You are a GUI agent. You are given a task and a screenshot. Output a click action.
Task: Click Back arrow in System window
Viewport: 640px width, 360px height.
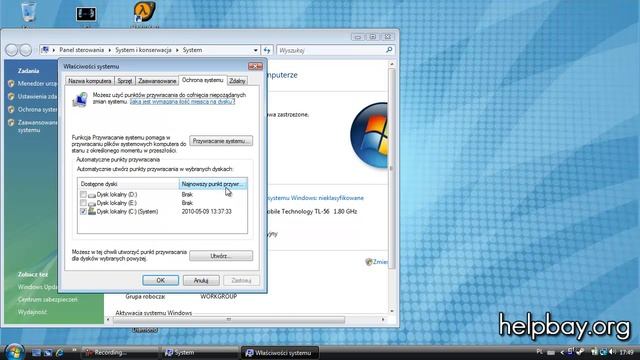[12, 50]
